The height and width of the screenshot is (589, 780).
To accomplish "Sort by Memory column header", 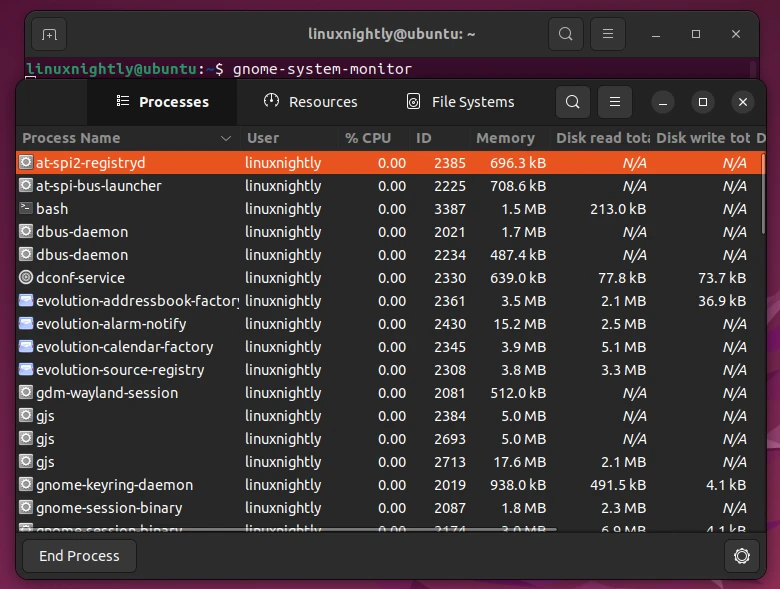I will pos(509,138).
